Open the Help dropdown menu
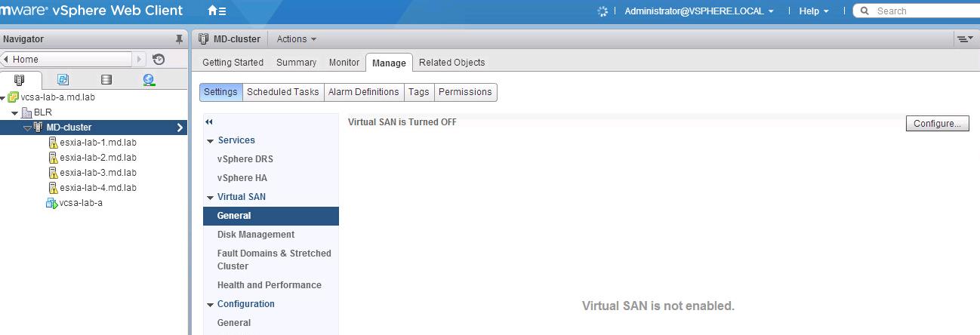Viewport: 980px width, 335px height. click(x=814, y=11)
